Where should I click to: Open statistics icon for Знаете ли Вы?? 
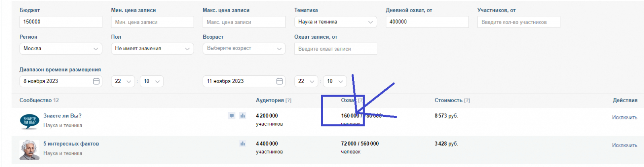tap(243, 116)
